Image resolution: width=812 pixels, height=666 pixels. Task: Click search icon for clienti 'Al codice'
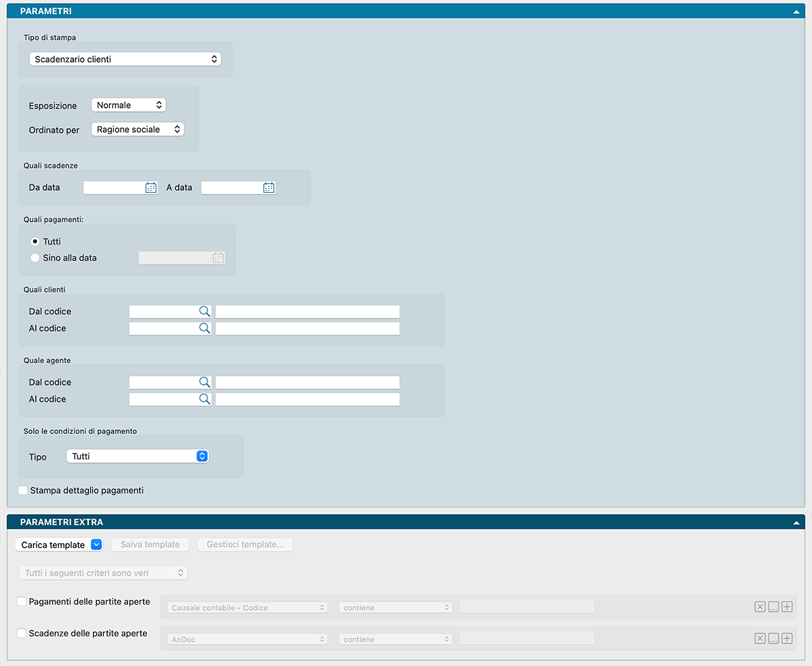coord(204,328)
